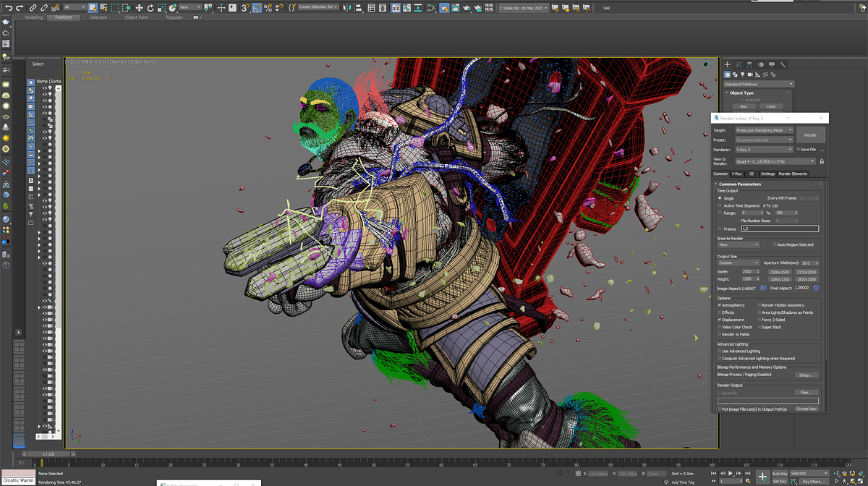The height and width of the screenshot is (486, 868).
Task: Toggle the Angle Snap icon
Action: click(258, 7)
